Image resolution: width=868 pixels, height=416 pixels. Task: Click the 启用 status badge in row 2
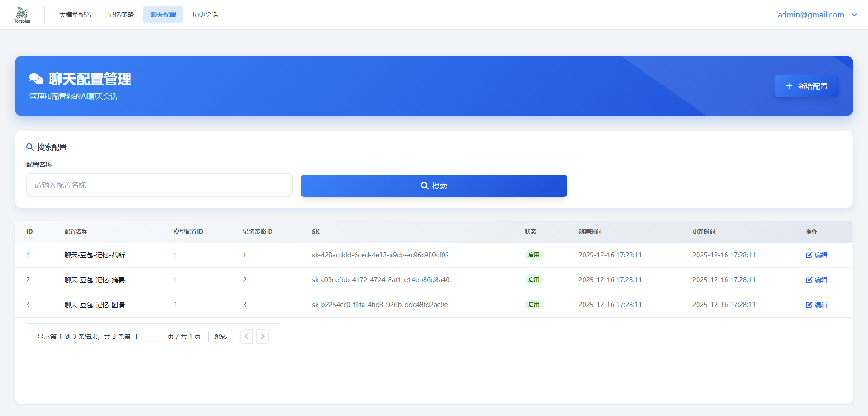(x=534, y=280)
